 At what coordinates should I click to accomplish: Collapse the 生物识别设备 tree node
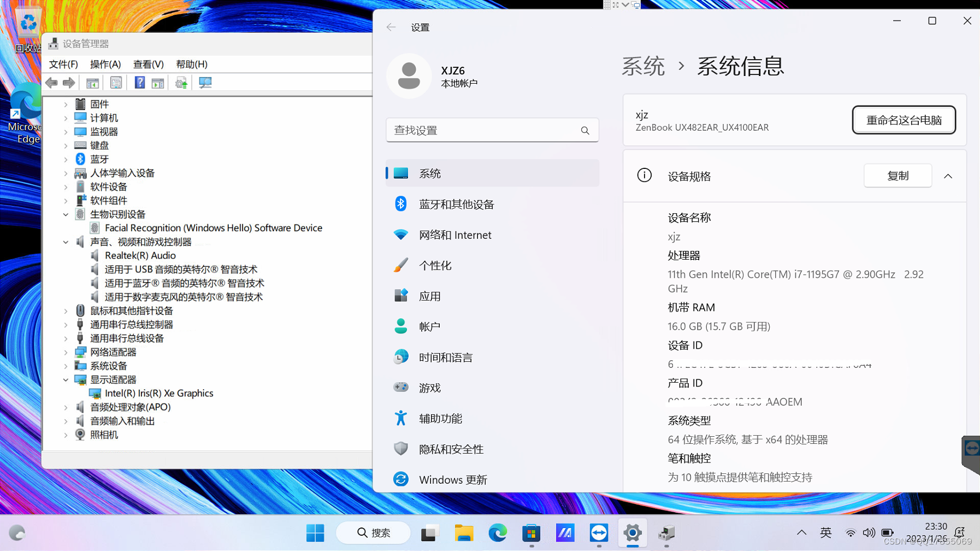pos(66,214)
